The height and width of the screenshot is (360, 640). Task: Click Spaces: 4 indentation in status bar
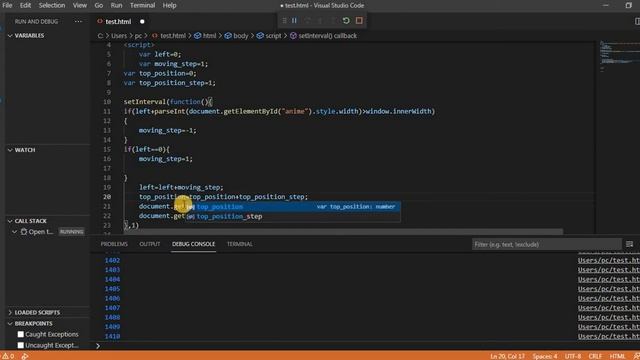pos(544,356)
